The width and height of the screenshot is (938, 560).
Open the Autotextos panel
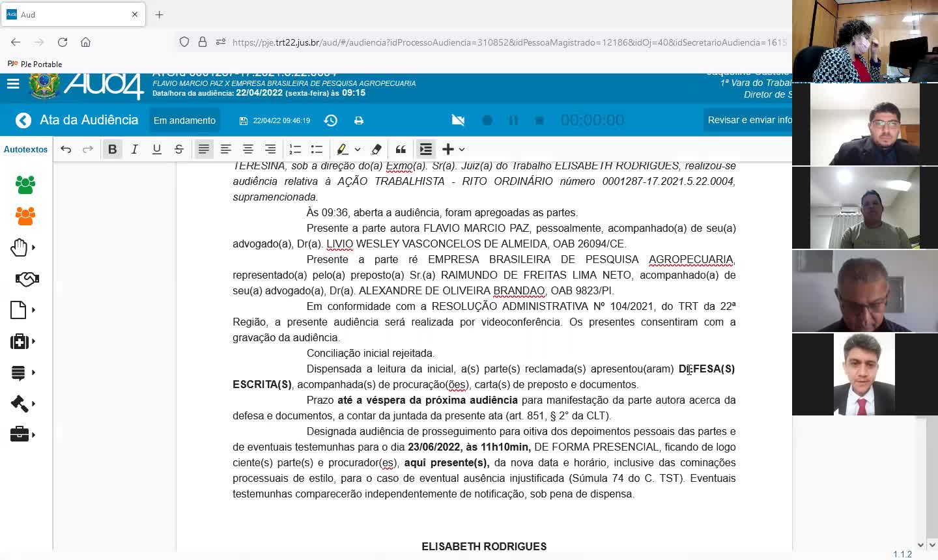(26, 149)
